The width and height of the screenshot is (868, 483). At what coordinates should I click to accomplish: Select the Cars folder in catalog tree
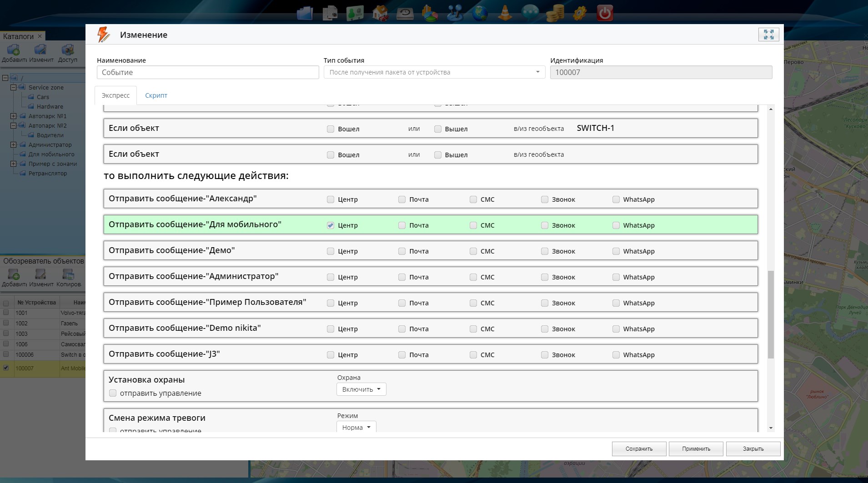(x=43, y=97)
